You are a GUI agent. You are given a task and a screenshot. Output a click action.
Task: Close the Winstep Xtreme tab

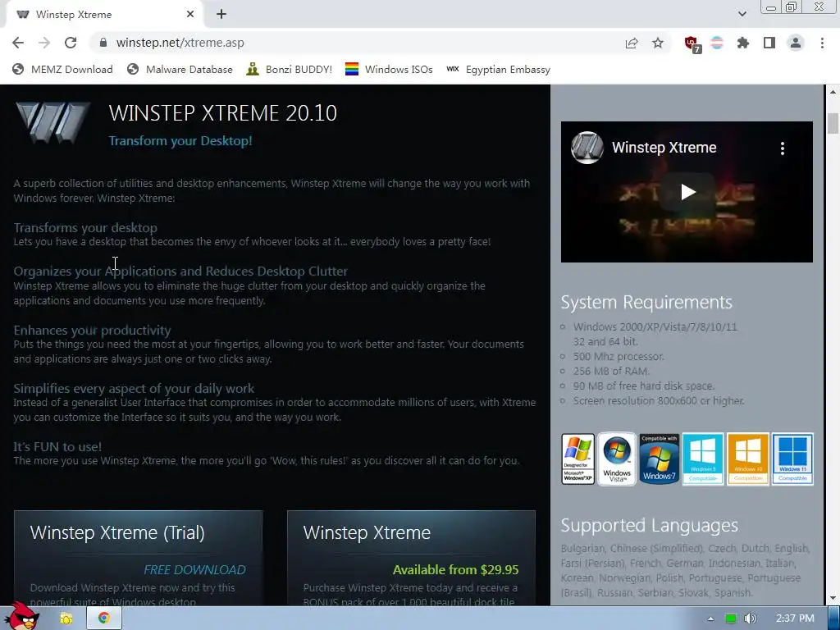point(190,15)
